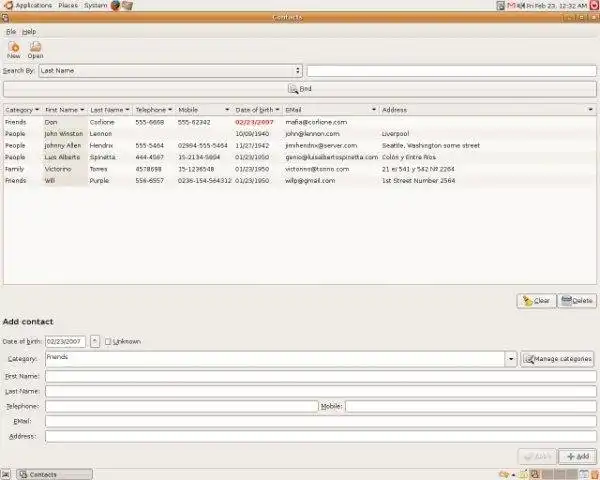Click the clock showing Fri Feb 23
The height and width of the screenshot is (480, 600).
(557, 5)
